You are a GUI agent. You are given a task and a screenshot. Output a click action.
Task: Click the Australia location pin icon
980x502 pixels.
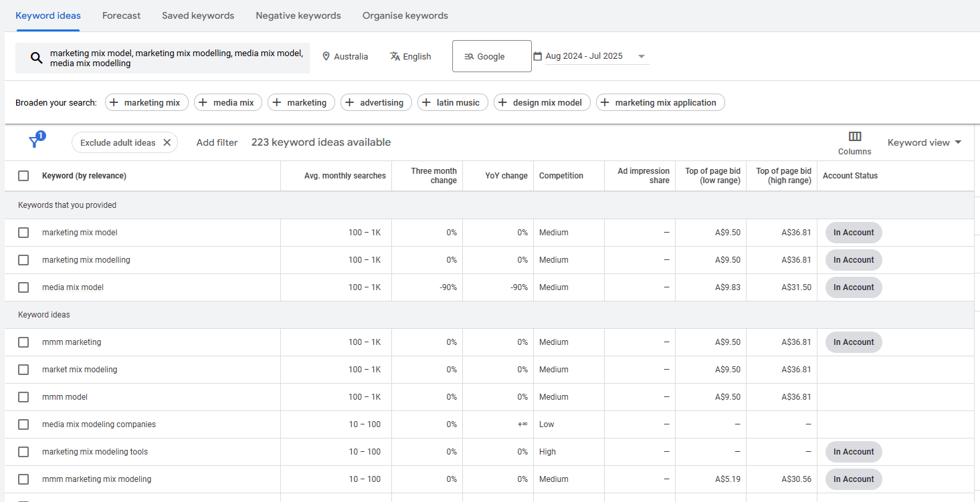(326, 56)
